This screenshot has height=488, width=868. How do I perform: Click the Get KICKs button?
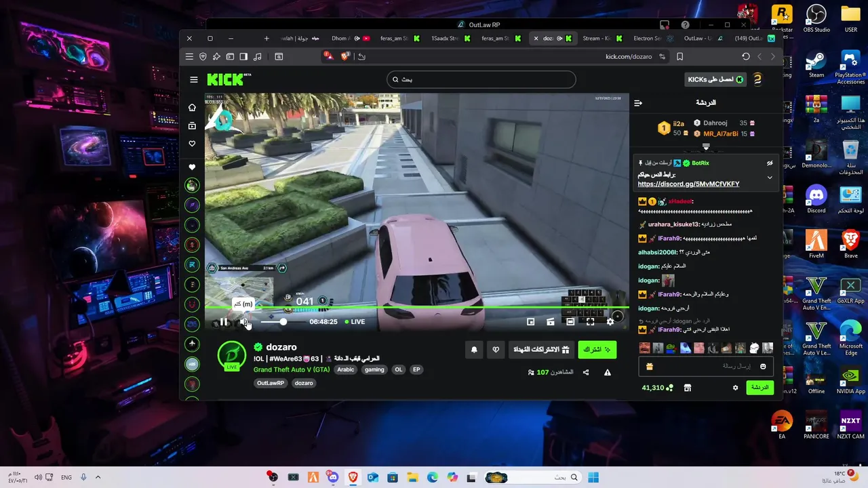tap(716, 79)
